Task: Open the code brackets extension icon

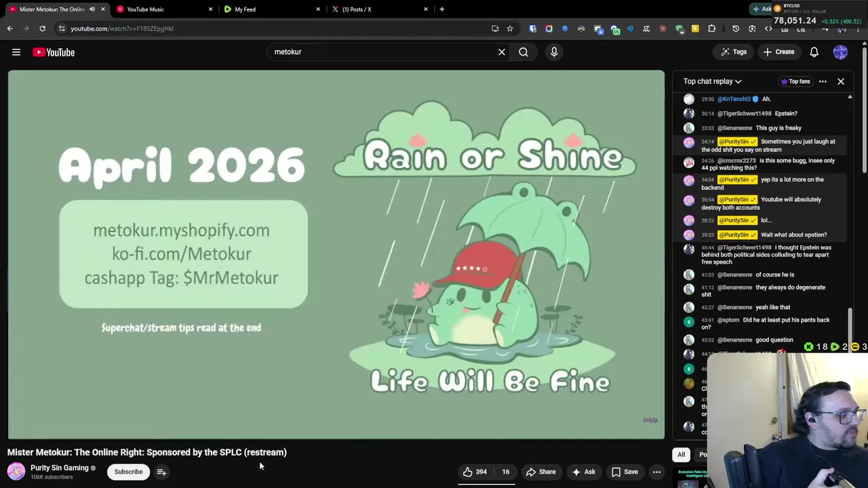Action: click(x=768, y=28)
